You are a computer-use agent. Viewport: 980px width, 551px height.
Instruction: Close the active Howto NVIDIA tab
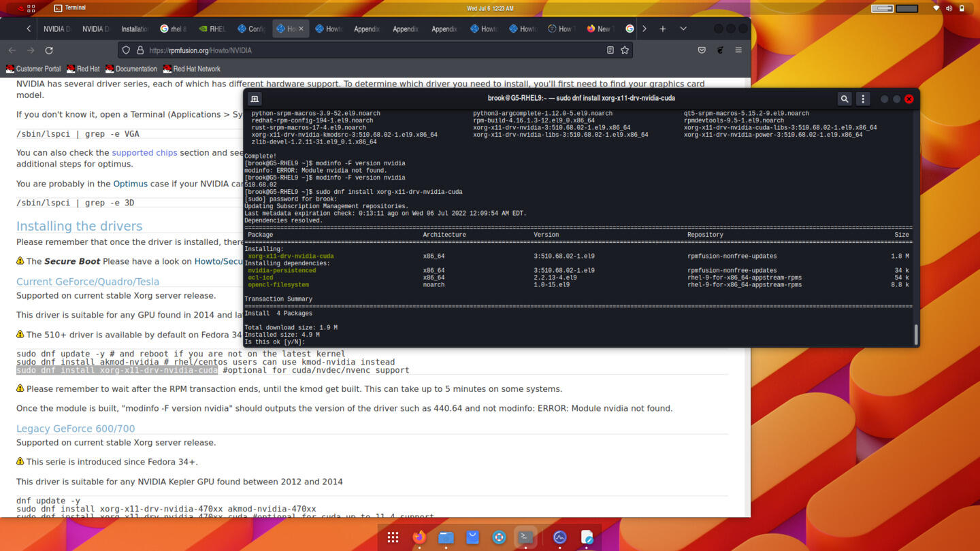tap(301, 29)
